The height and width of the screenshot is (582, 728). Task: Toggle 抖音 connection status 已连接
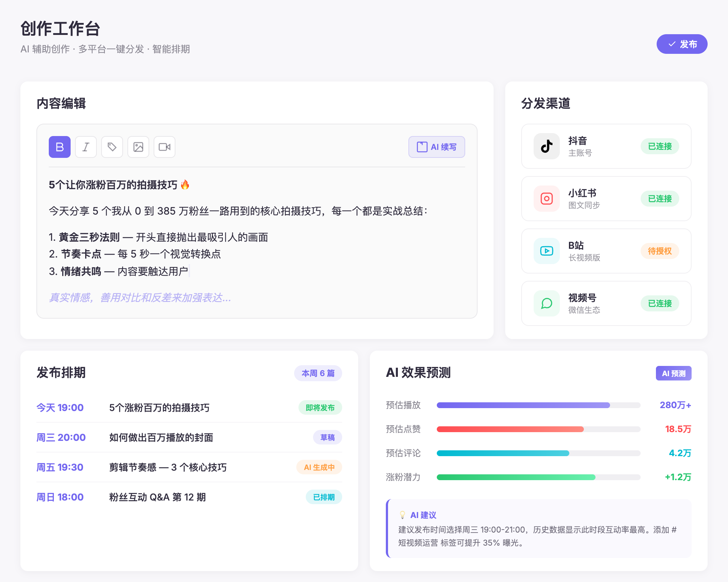pyautogui.click(x=660, y=146)
